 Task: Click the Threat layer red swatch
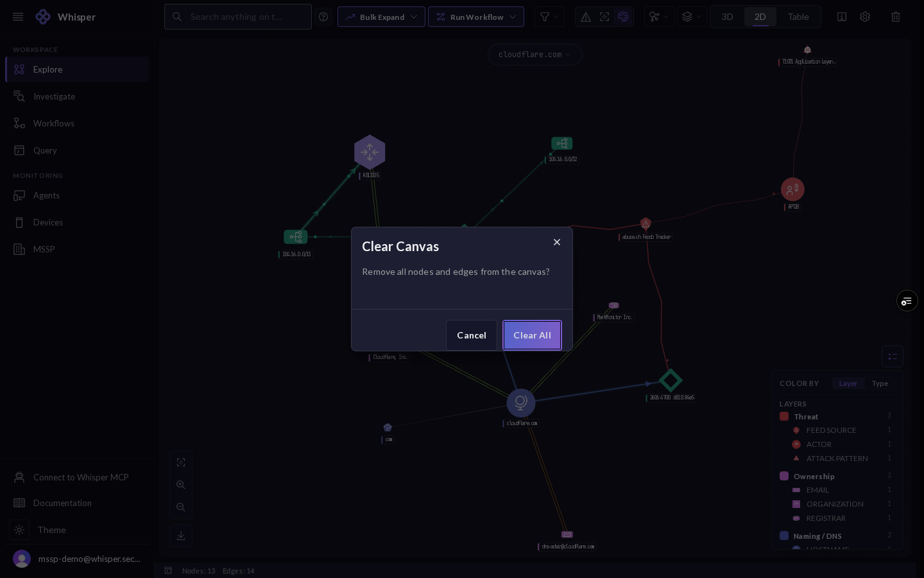point(784,416)
